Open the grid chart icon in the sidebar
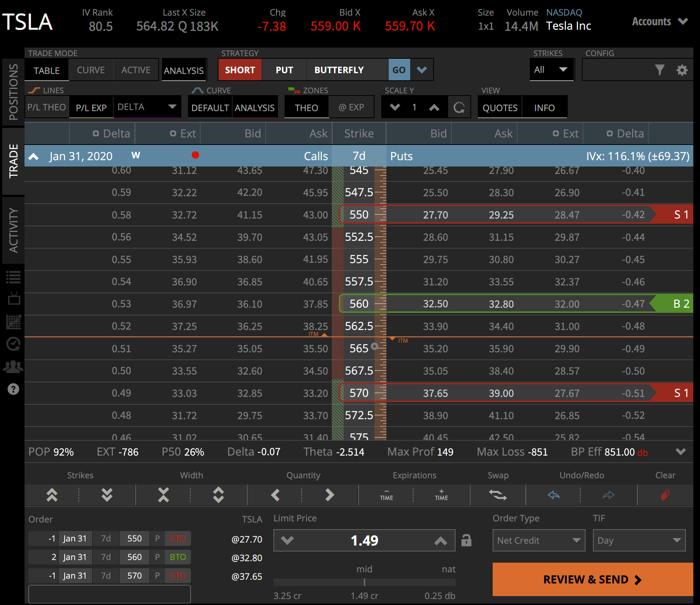The width and height of the screenshot is (700, 605). [14, 322]
